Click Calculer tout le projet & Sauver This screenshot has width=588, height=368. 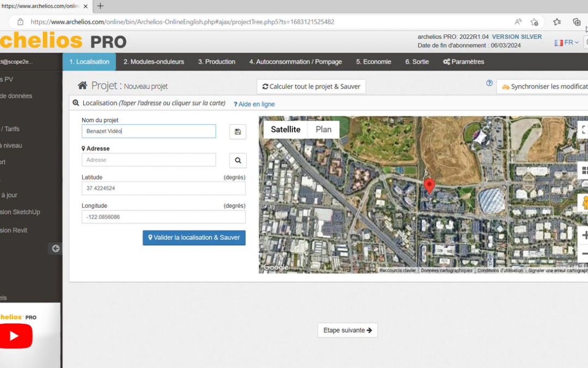311,86
